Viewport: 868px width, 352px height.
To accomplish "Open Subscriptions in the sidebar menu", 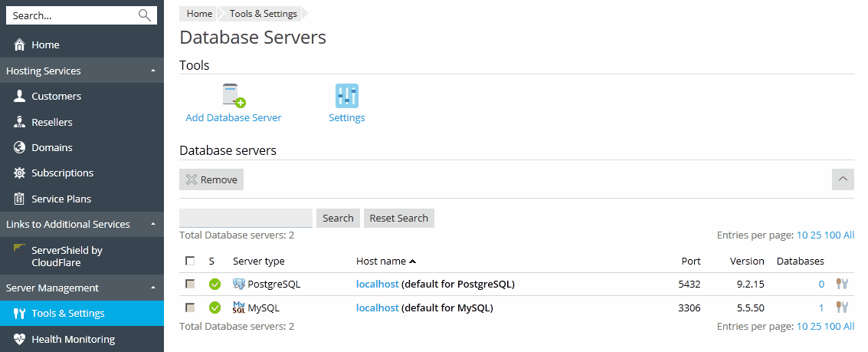I will pos(62,173).
